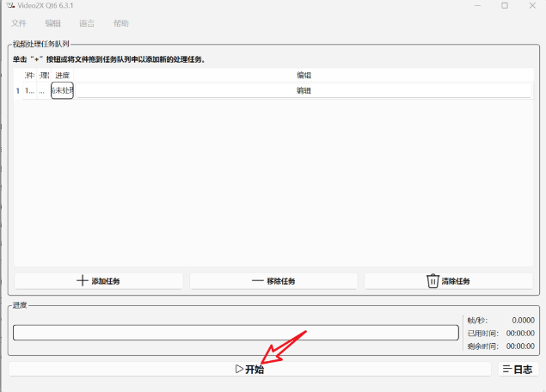Screen dimensions: 546x392
Task: Maximize the Video2X window
Action: pyautogui.click(x=504, y=6)
